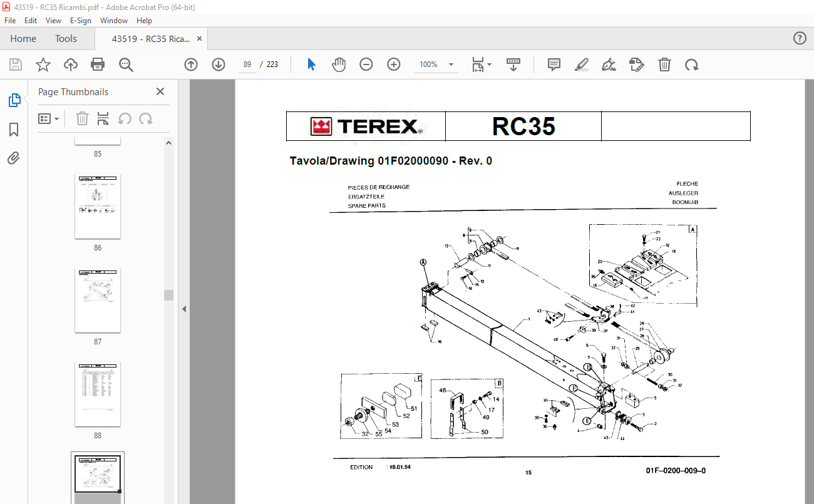
Task: Open the E-Sign menu
Action: [81, 21]
